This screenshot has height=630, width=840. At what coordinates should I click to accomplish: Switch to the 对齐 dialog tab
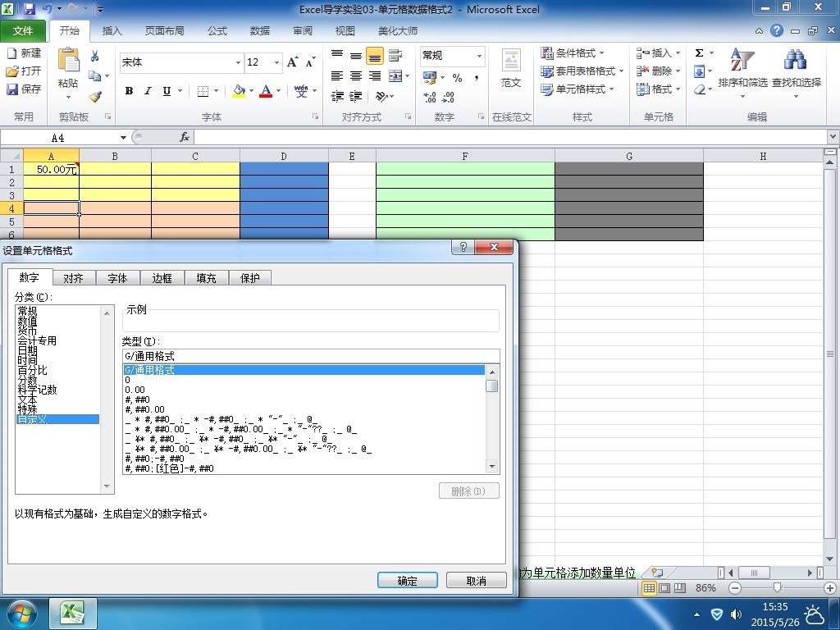tap(73, 278)
